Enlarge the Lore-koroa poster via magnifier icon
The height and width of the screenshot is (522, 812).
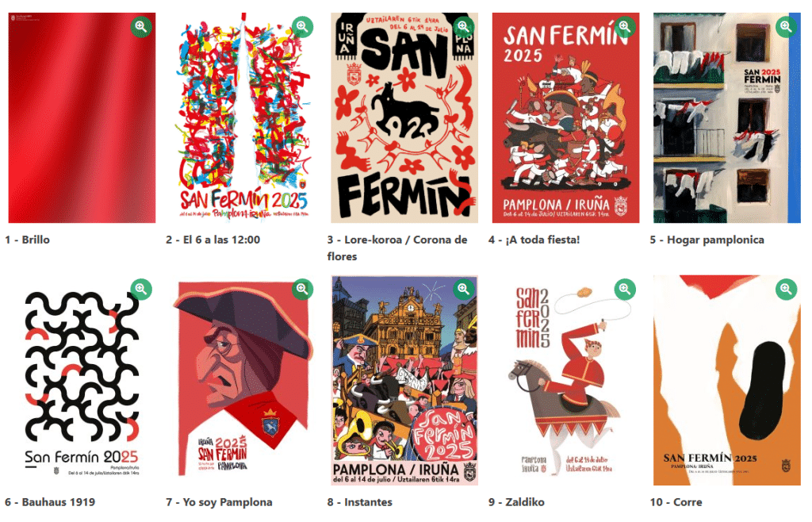click(464, 26)
